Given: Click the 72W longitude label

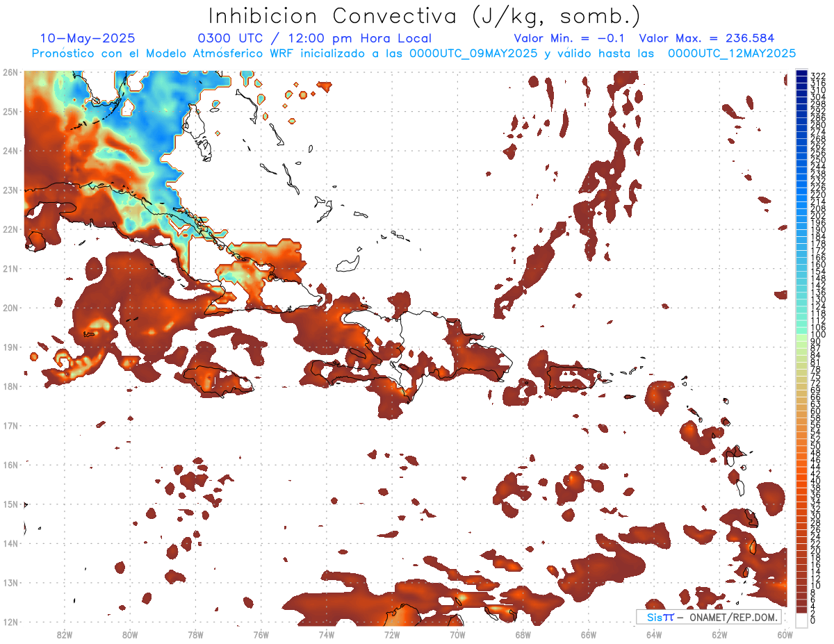Looking at the screenshot, I should point(392,634).
